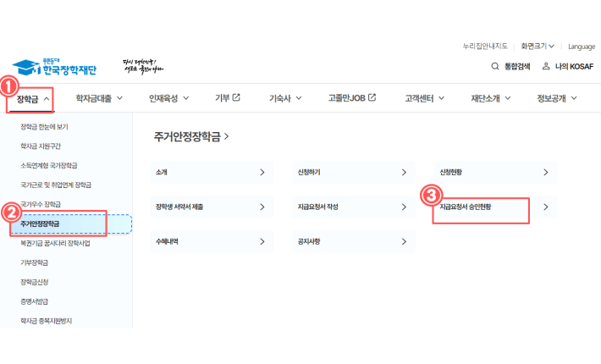Expand the 인재육성 menu chevron
The image size is (601, 364).
[186, 98]
